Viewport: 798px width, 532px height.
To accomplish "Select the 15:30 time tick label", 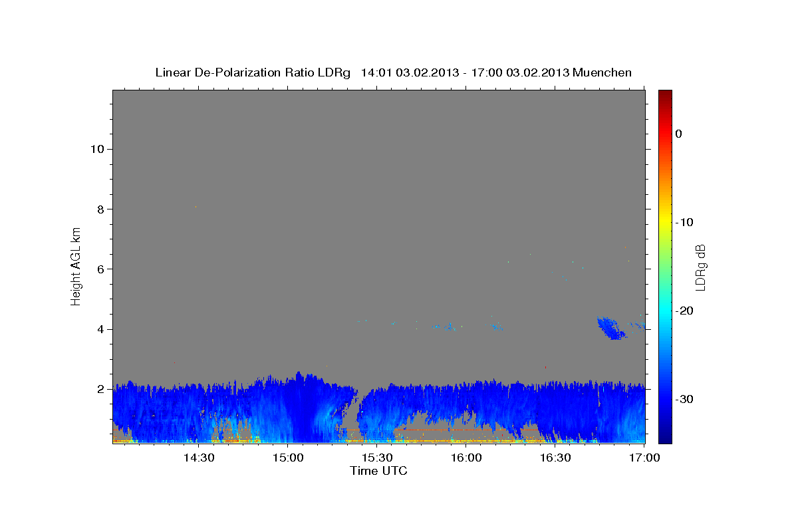I will pos(377,458).
